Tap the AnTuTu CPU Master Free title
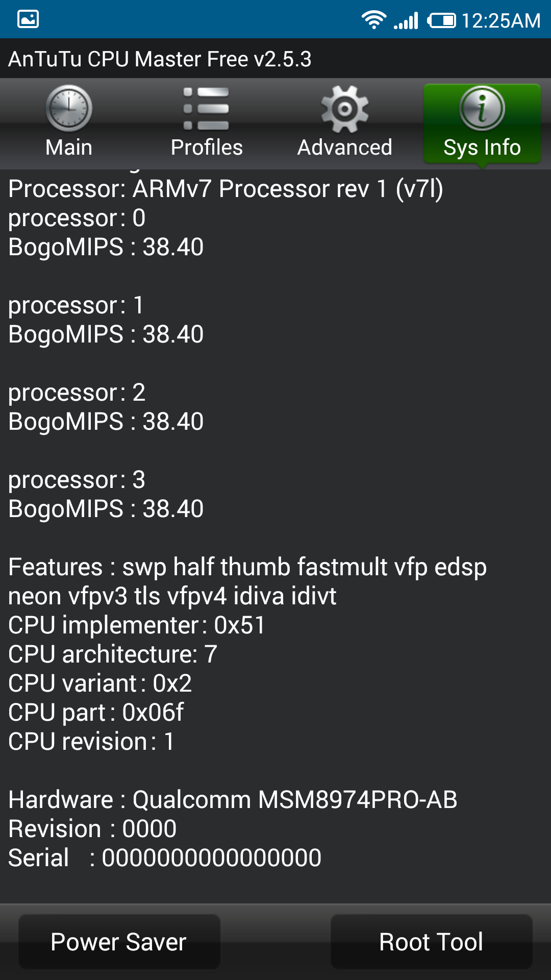551x980 pixels. point(160,59)
